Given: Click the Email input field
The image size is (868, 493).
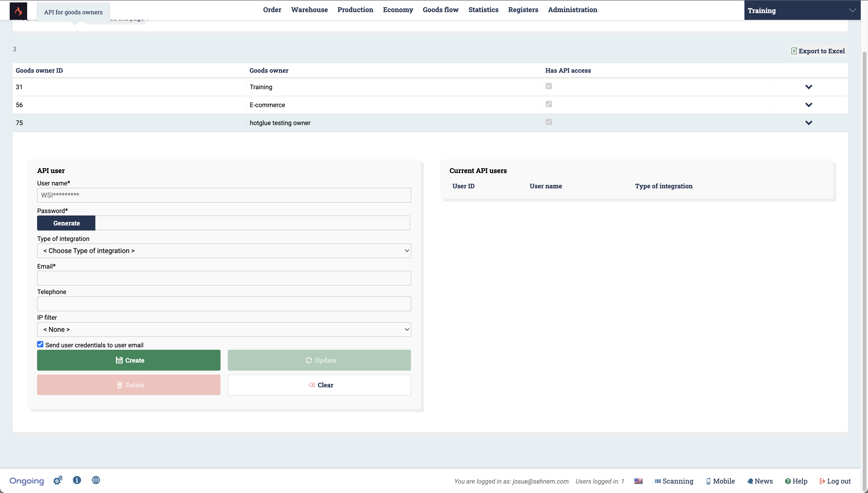Looking at the screenshot, I should (x=224, y=278).
